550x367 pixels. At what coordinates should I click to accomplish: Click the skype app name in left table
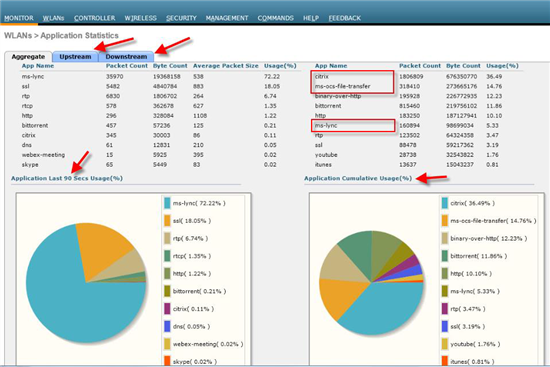[x=30, y=165]
